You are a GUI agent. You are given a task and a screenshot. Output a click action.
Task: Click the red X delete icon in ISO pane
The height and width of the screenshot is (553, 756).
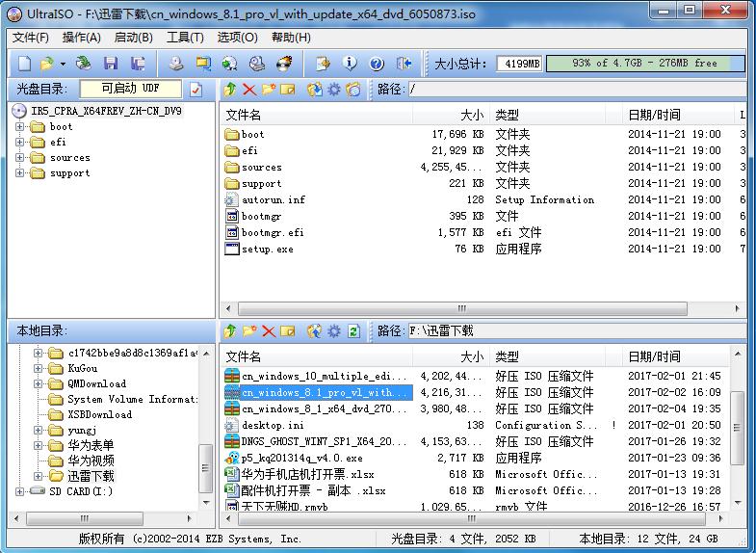click(x=249, y=90)
